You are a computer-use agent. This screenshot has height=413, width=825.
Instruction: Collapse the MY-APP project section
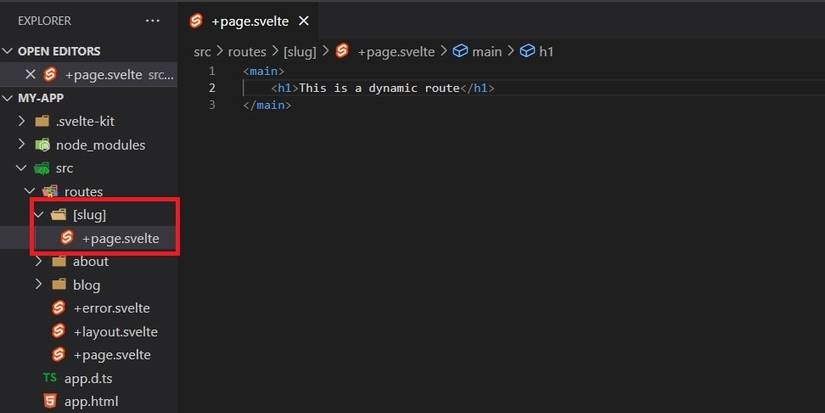click(9, 98)
